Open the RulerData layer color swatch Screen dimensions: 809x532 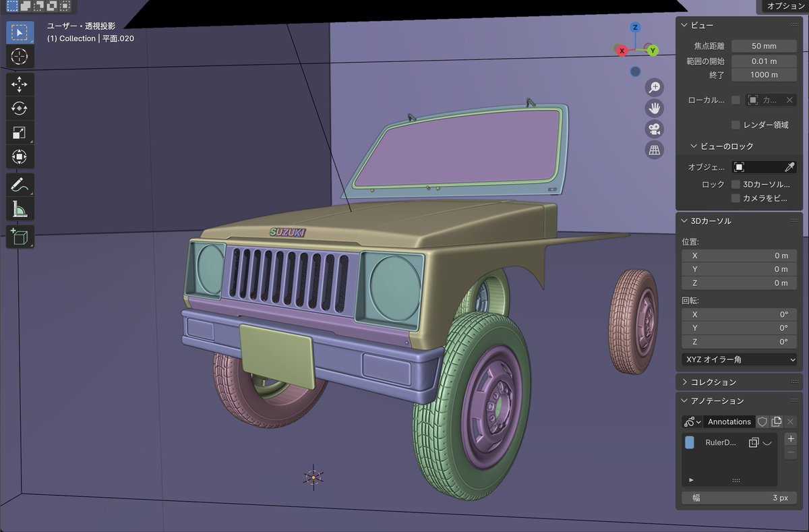pyautogui.click(x=690, y=442)
